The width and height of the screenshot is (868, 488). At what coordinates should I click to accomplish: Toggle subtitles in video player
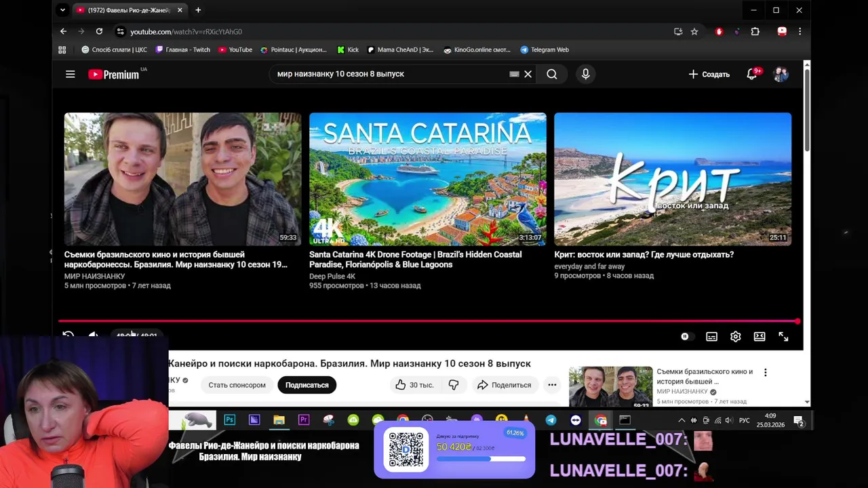click(711, 336)
